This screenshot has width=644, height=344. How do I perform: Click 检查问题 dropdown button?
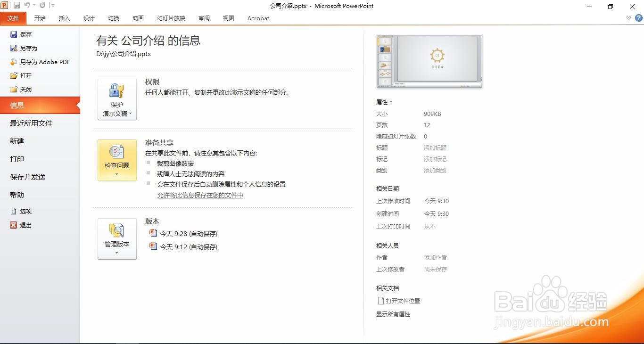coord(117,160)
